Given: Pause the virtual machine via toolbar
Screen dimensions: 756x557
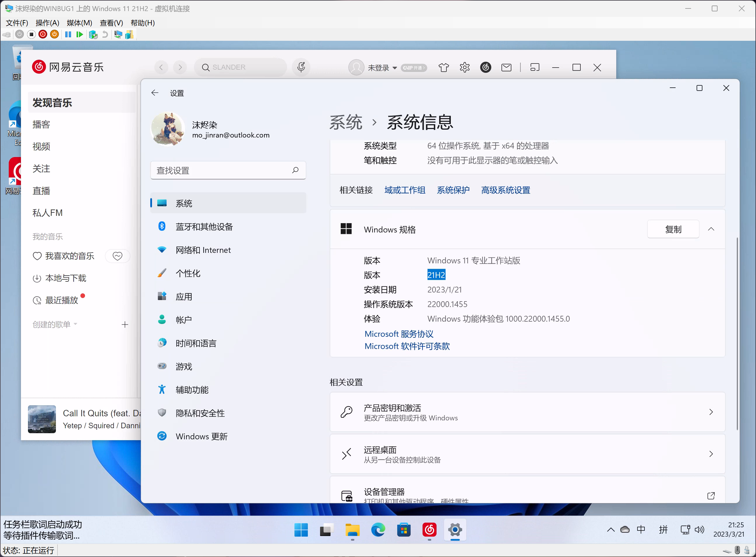Looking at the screenshot, I should coord(68,34).
